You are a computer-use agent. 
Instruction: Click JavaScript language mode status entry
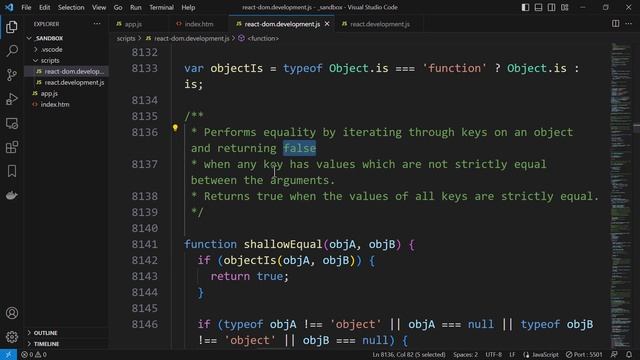(x=541, y=355)
